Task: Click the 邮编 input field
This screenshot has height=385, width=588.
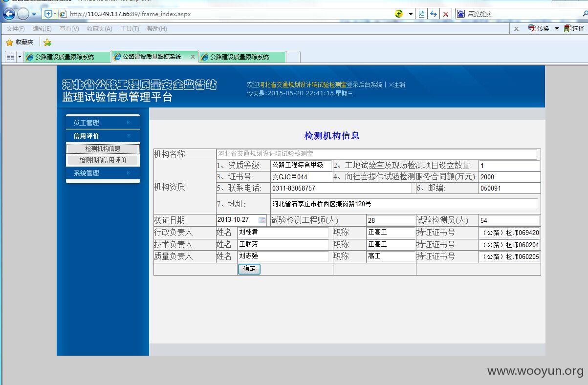Action: (x=509, y=188)
